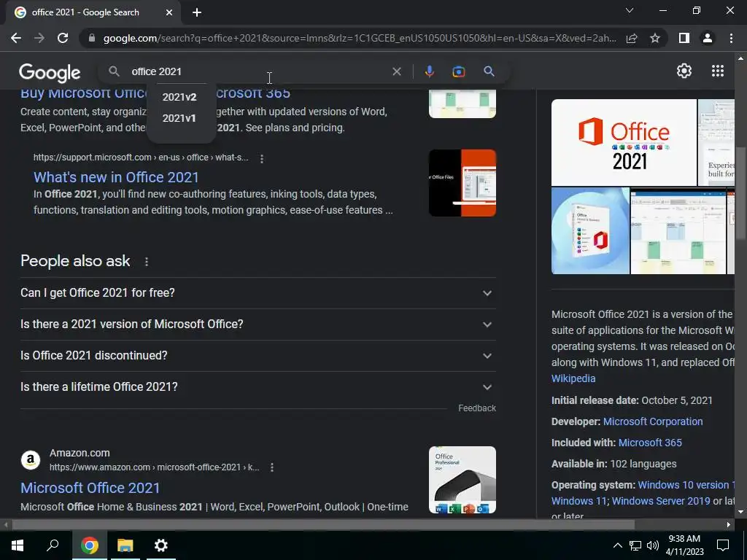View site information lock icon
The height and width of the screenshot is (560, 747).
click(92, 38)
